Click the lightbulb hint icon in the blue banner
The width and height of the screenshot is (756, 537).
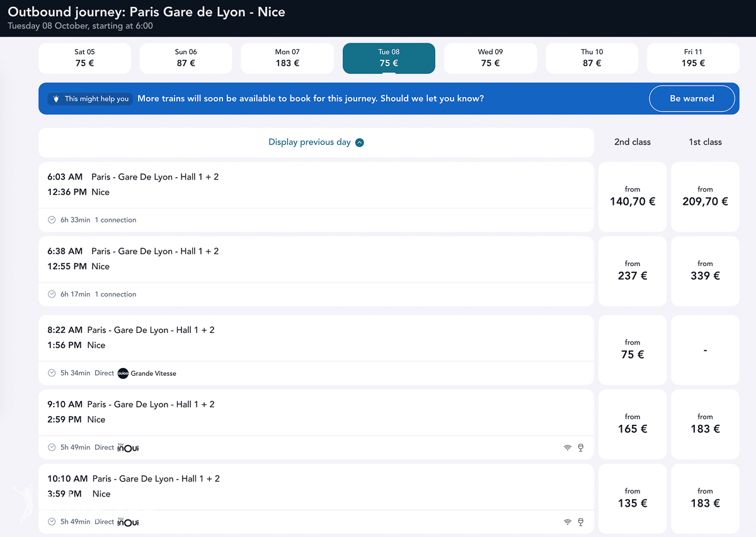coord(56,99)
